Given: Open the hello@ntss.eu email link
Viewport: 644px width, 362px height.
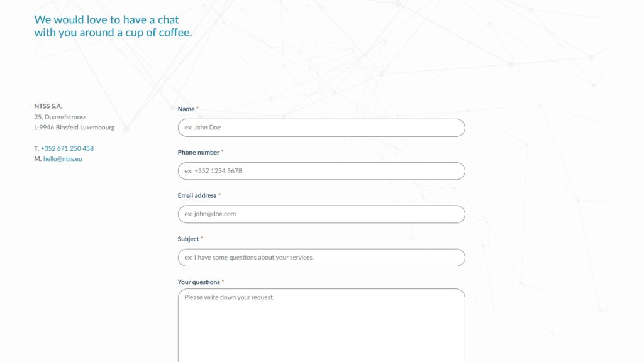Looking at the screenshot, I should tap(63, 159).
